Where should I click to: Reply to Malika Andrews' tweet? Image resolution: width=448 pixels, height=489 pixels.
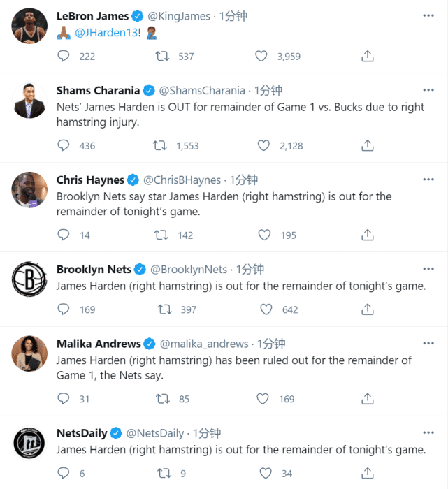[x=63, y=399]
